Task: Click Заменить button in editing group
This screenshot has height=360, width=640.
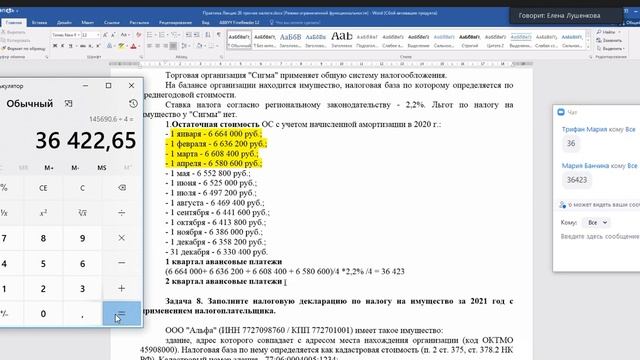Action: 609,40
